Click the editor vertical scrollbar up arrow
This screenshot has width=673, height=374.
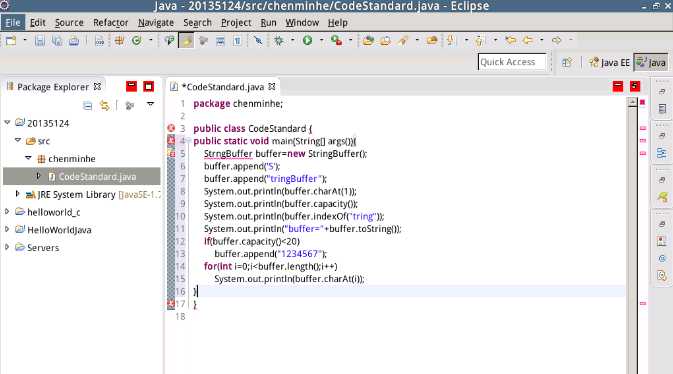tap(632, 102)
